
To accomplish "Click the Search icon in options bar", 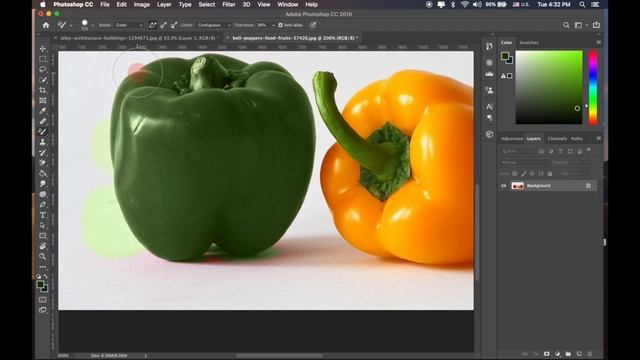I will click(x=566, y=25).
